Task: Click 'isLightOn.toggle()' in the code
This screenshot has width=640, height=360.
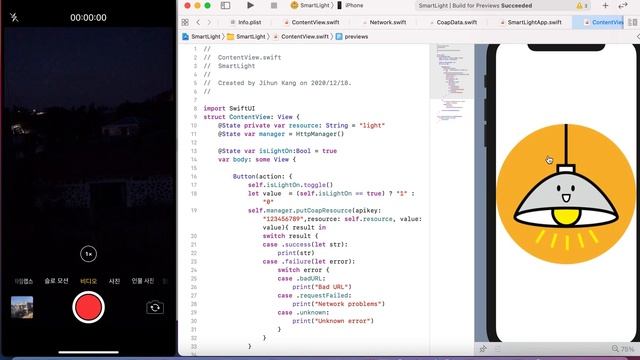Action: tap(300, 185)
